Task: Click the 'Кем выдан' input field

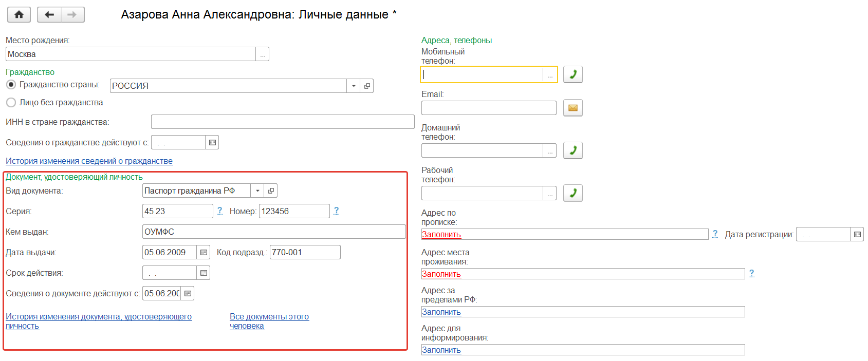Action: pos(273,232)
